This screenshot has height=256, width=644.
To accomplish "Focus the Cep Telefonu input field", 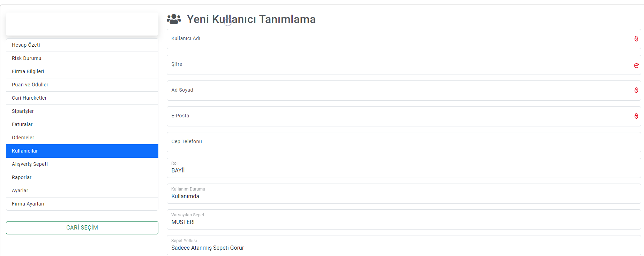I will (404, 142).
